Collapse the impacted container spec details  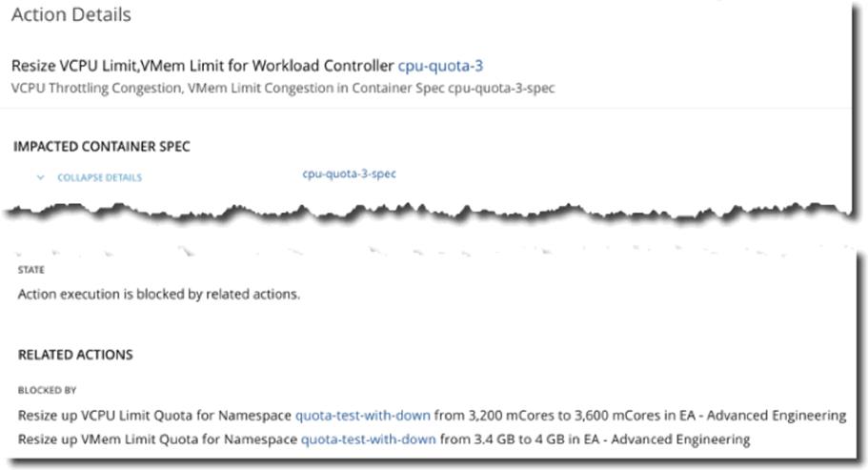click(x=100, y=177)
